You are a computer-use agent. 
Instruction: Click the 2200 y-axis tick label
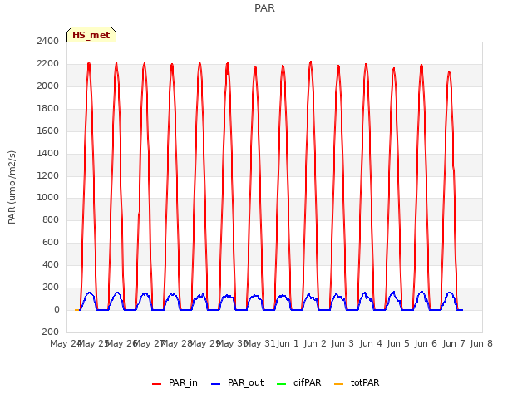click(48, 63)
